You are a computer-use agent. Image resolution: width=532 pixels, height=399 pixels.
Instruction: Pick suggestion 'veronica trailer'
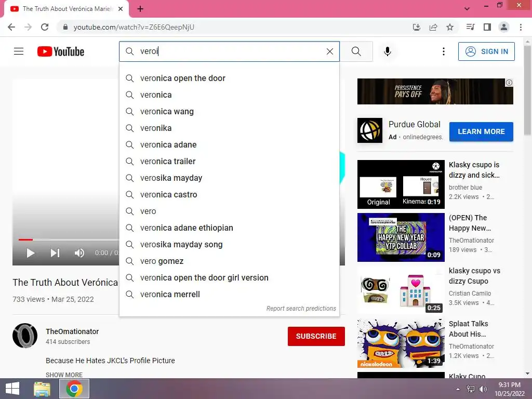pyautogui.click(x=229, y=161)
